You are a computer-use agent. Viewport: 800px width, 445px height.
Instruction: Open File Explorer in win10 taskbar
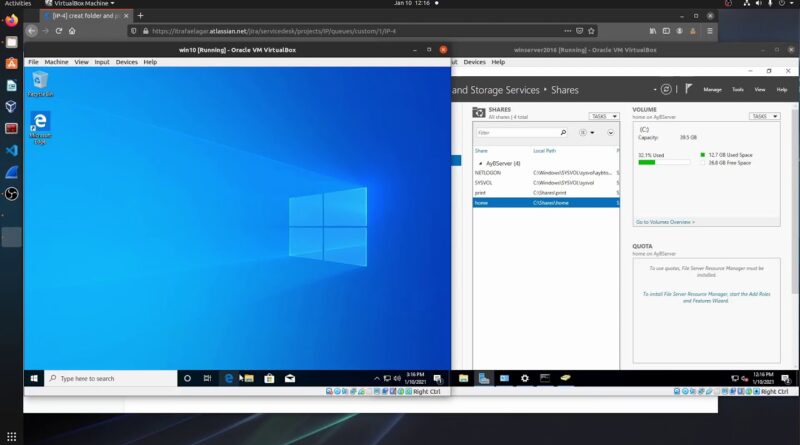click(x=249, y=378)
